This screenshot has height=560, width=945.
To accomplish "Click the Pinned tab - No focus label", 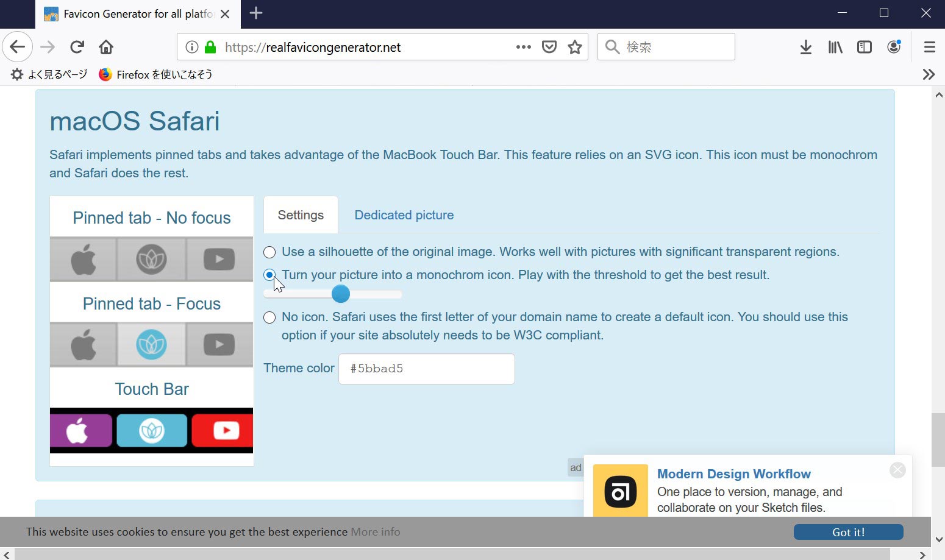I will coord(152,218).
